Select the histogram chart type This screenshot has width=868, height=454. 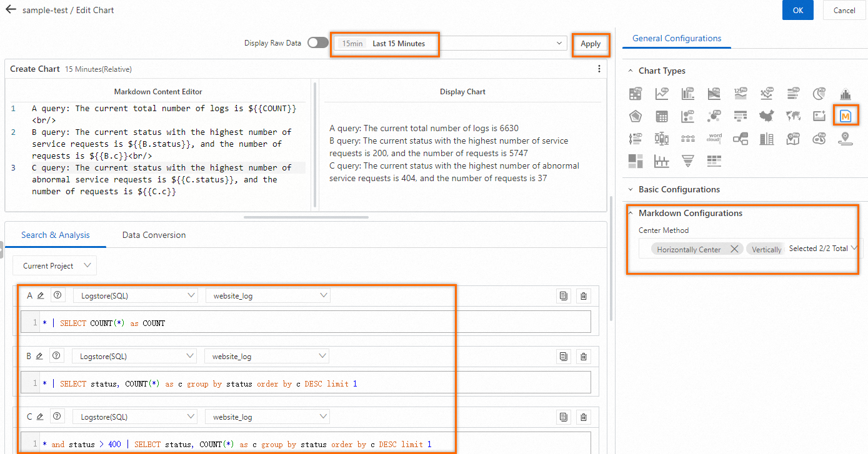pyautogui.click(x=846, y=94)
